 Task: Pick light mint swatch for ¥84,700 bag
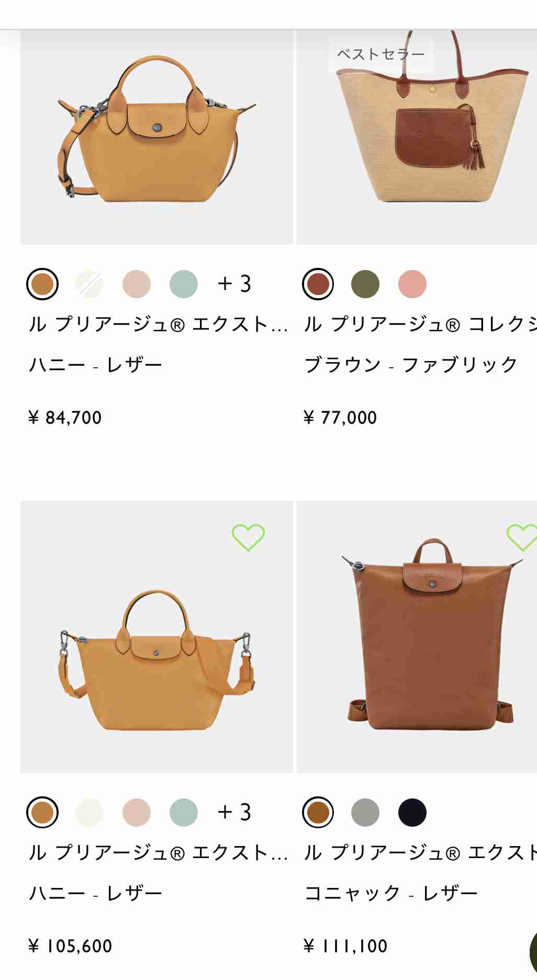coord(184,284)
